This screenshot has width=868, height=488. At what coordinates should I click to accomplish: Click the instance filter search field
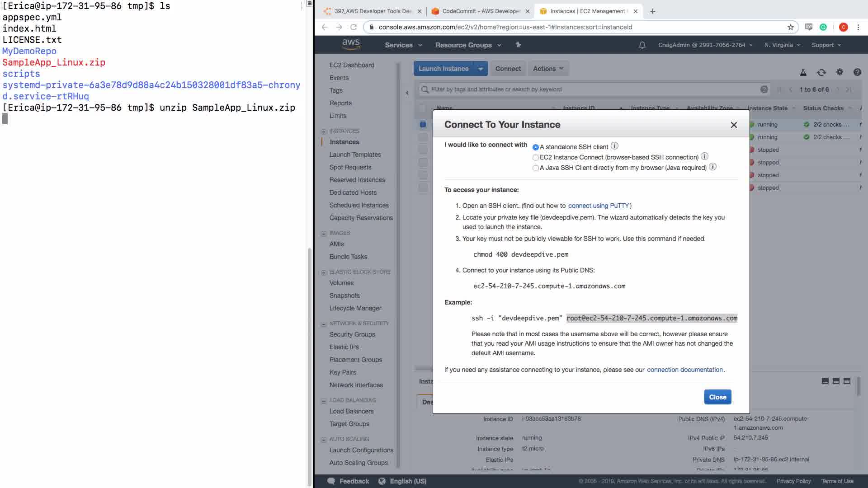(588, 89)
